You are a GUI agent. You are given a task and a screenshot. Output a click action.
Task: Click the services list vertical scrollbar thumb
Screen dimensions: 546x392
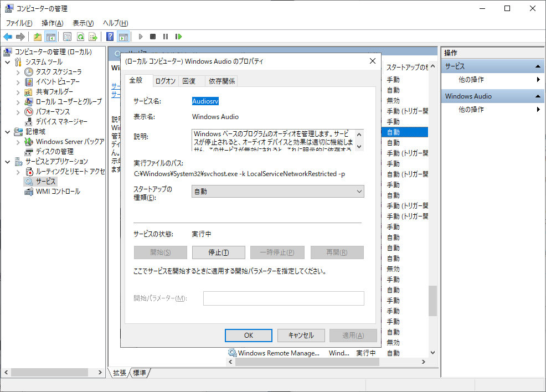pos(432,301)
